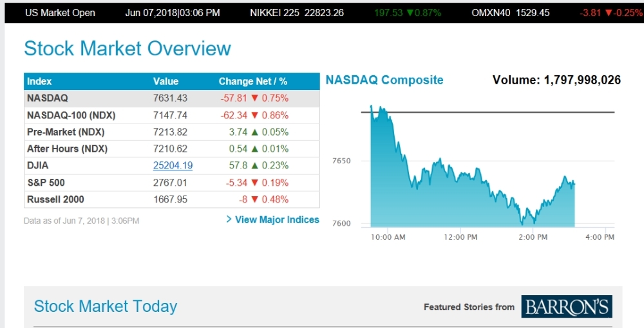Click the OMXN40 red down arrow in ticker
Screen dimensions: 644x328
[x=609, y=13]
